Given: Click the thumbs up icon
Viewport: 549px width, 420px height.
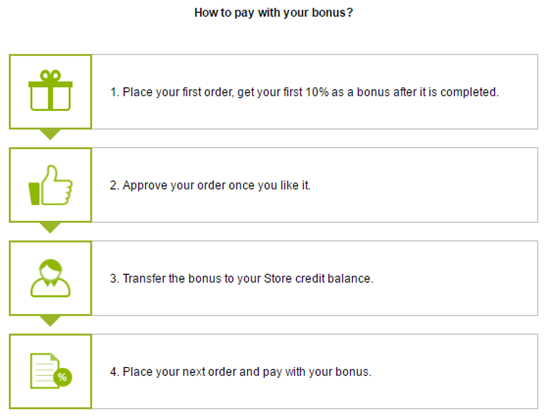Looking at the screenshot, I should click(50, 185).
